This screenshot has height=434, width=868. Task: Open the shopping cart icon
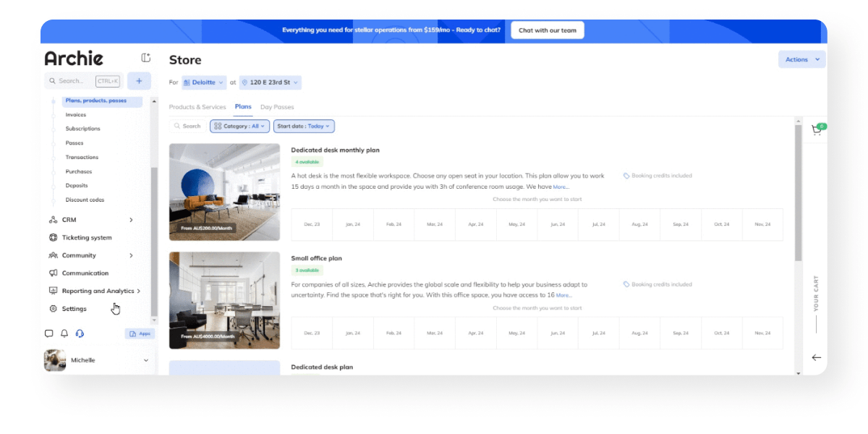pyautogui.click(x=817, y=130)
